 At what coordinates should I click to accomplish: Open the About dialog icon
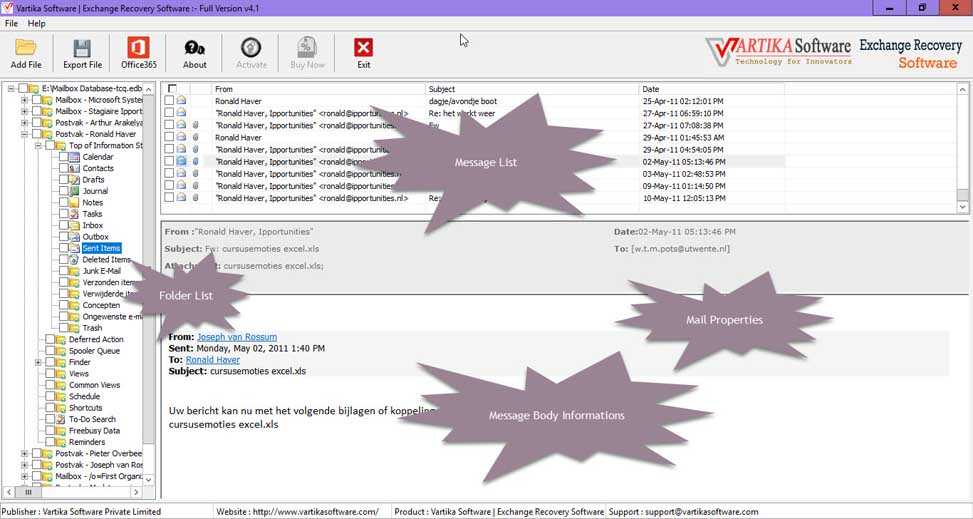click(195, 48)
